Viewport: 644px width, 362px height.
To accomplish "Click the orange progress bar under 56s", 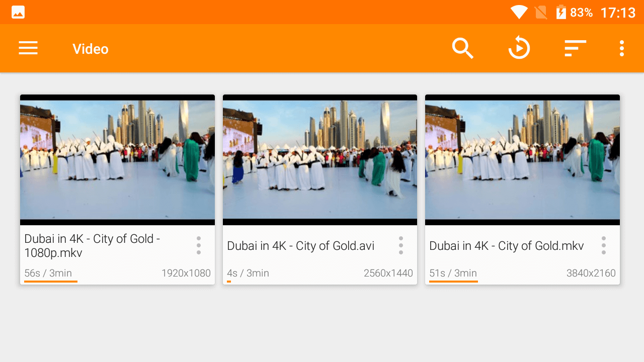I will pyautogui.click(x=51, y=282).
